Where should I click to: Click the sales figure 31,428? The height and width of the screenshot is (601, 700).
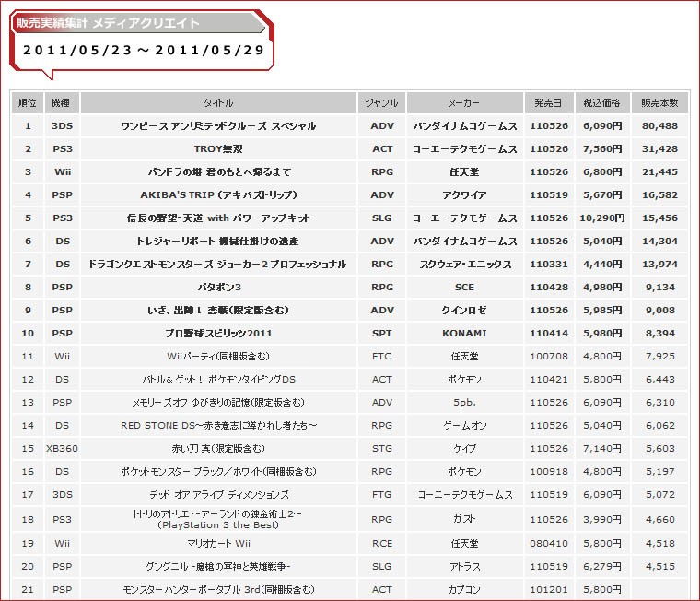tap(659, 148)
